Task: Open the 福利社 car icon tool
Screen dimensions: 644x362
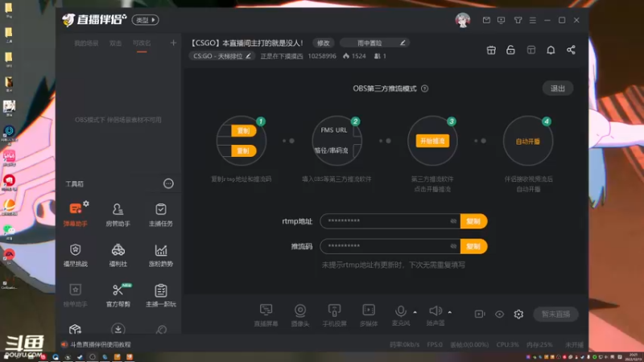Action: point(118,254)
